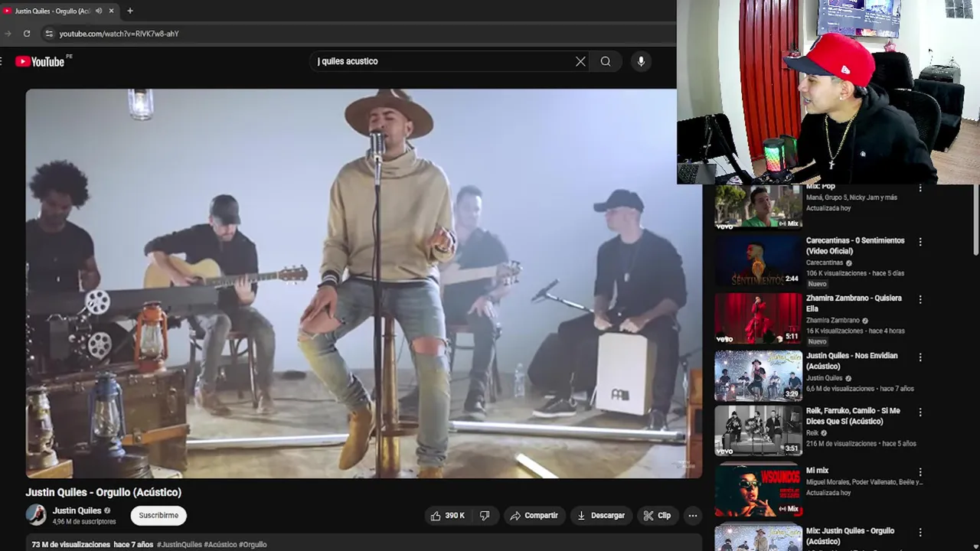Click the Justin Quiles channel name

pyautogui.click(x=77, y=510)
